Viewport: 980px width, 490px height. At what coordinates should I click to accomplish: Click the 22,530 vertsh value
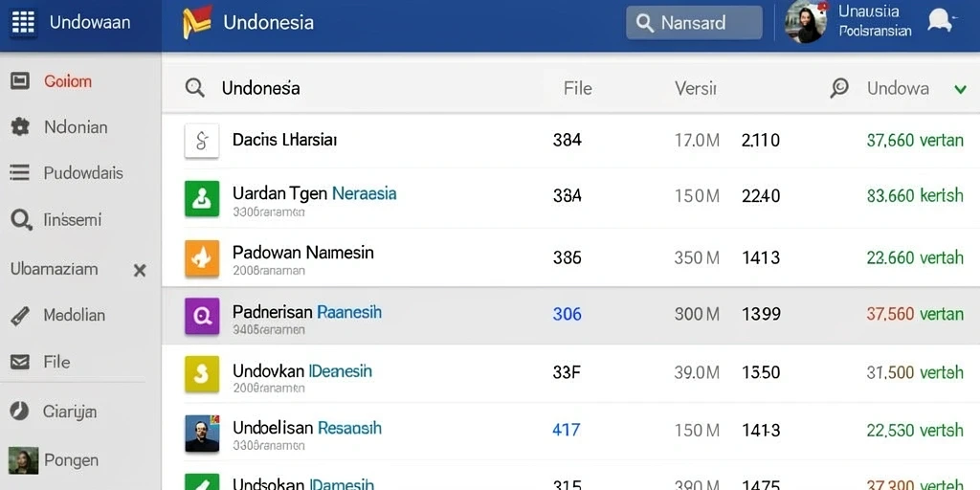[x=915, y=430]
